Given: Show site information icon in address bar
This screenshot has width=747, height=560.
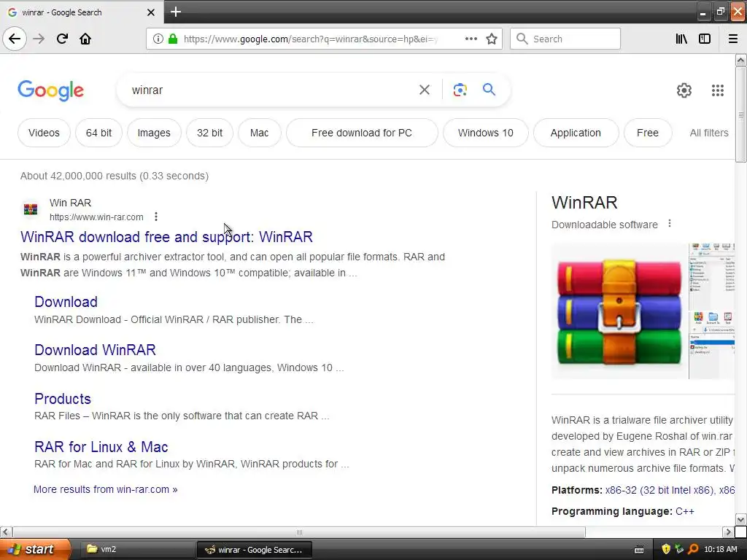Looking at the screenshot, I should (158, 39).
